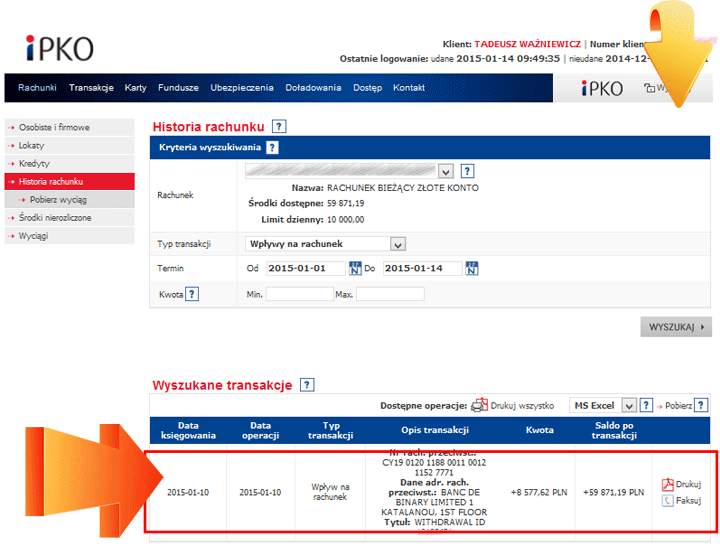Open Transakcje menu in top navigation

(91, 88)
